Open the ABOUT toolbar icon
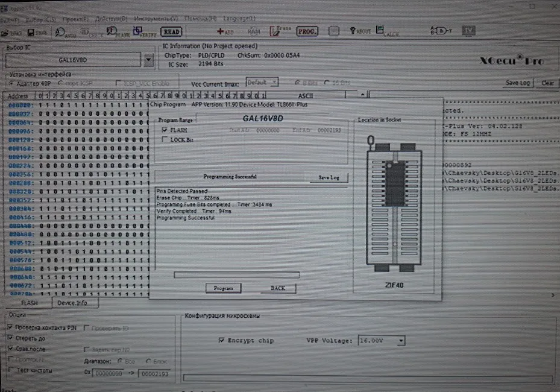Image resolution: width=560 pixels, height=392 pixels. [360, 31]
